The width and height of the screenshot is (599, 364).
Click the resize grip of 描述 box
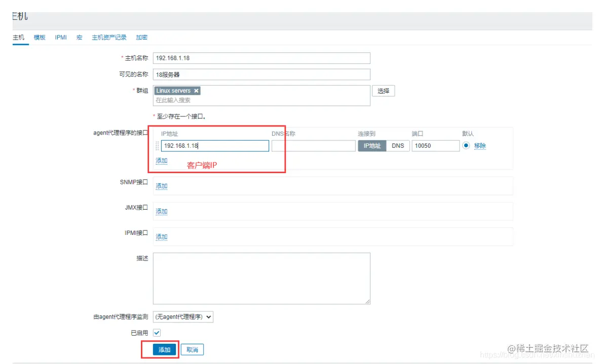tap(367, 302)
